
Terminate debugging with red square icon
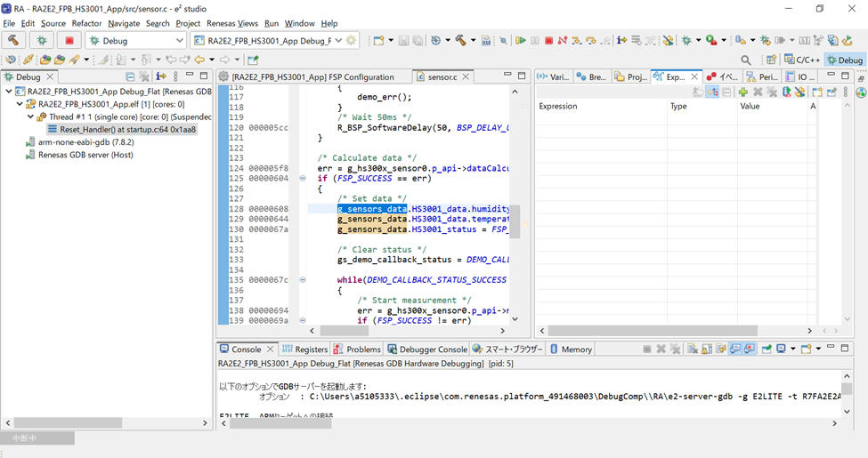coord(549,40)
